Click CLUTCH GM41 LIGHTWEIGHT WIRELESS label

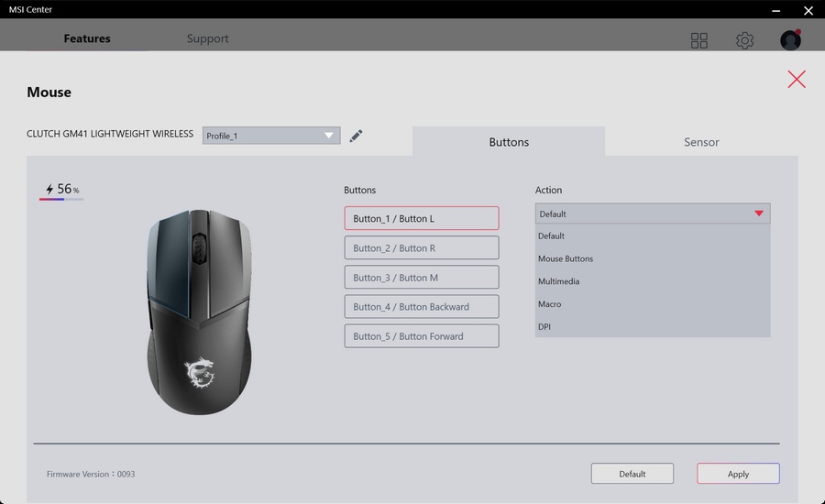click(x=110, y=134)
